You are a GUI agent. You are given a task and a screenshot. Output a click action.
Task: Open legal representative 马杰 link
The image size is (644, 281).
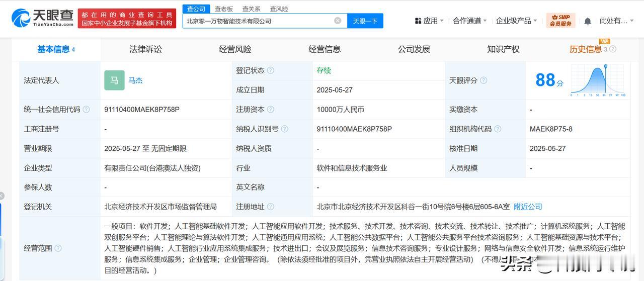(x=135, y=80)
